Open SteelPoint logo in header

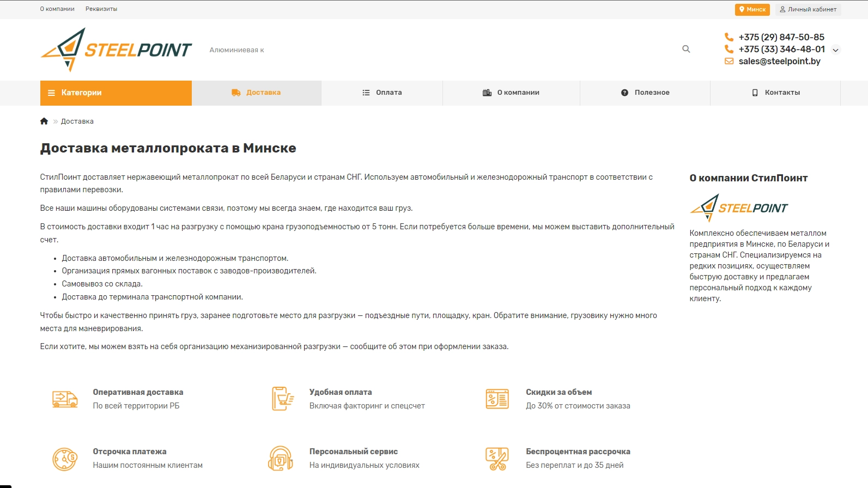pyautogui.click(x=116, y=50)
